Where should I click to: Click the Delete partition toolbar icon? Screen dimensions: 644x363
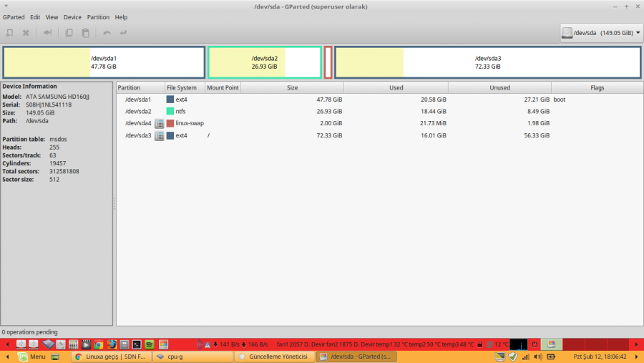[x=26, y=33]
